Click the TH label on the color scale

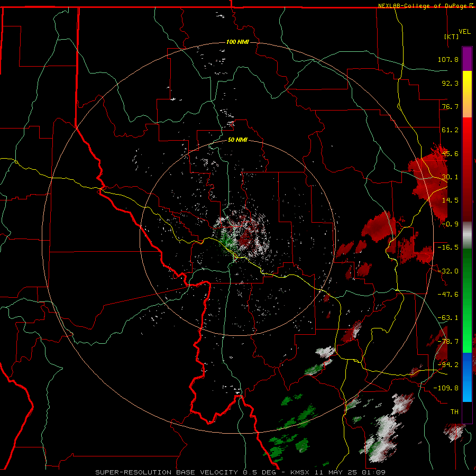click(454, 411)
